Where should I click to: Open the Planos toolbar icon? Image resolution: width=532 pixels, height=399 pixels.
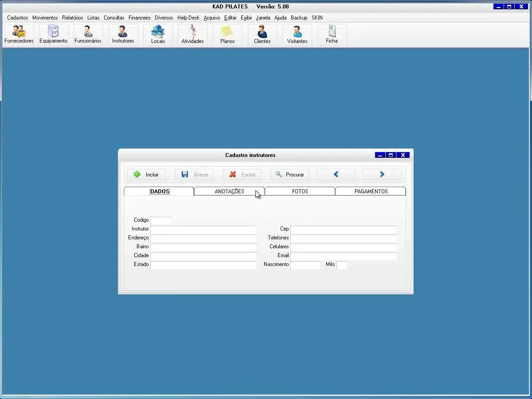[227, 35]
